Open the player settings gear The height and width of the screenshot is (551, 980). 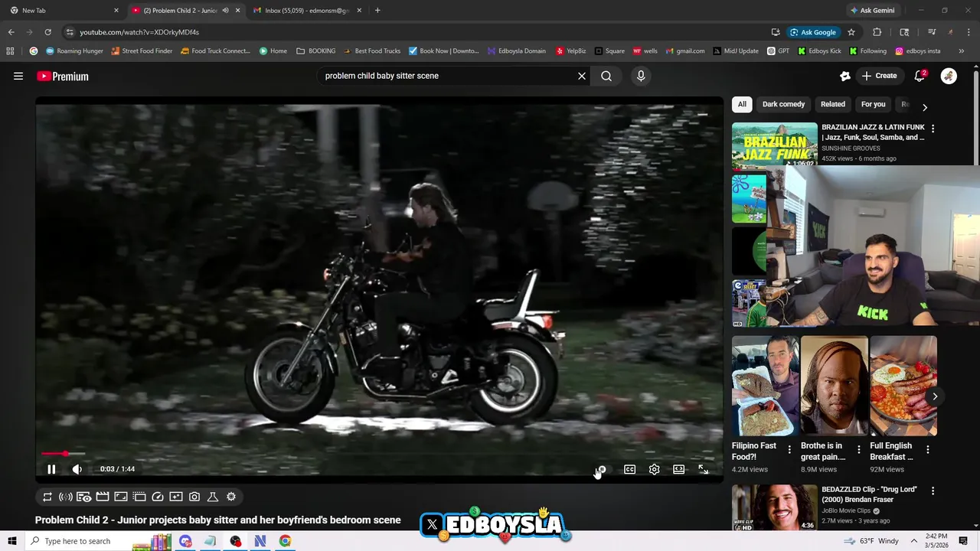pos(654,469)
